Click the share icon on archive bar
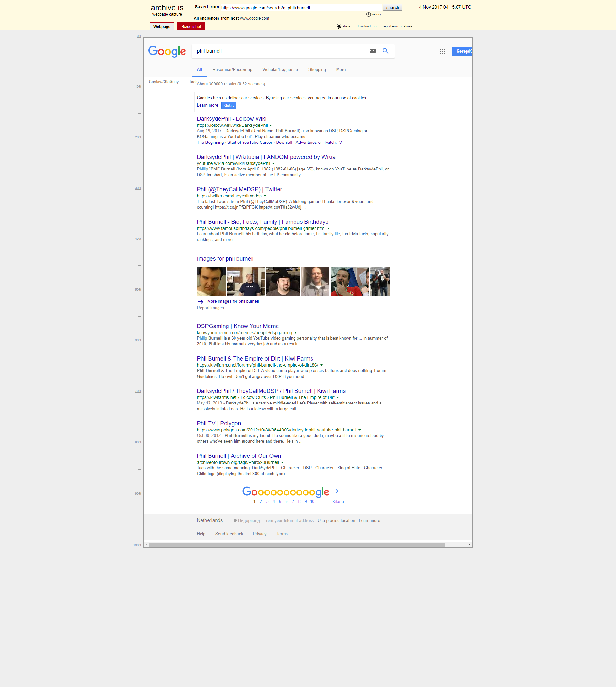The width and height of the screenshot is (616, 687). [x=339, y=26]
